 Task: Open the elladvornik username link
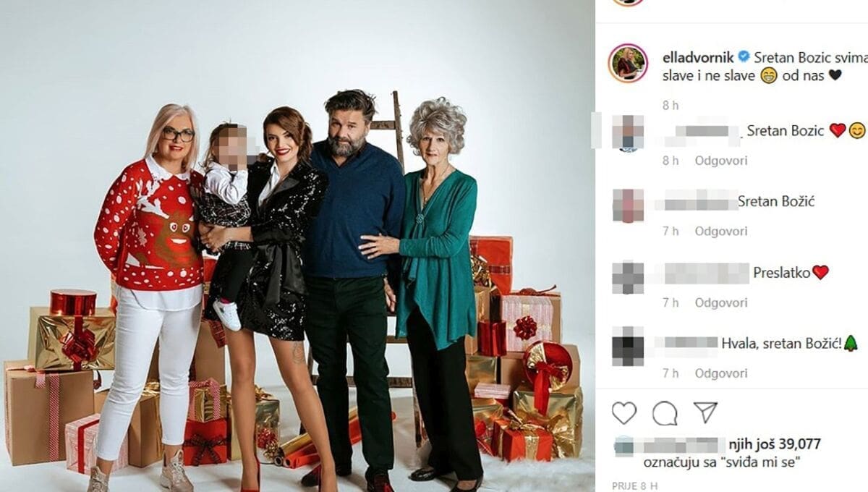tap(698, 56)
